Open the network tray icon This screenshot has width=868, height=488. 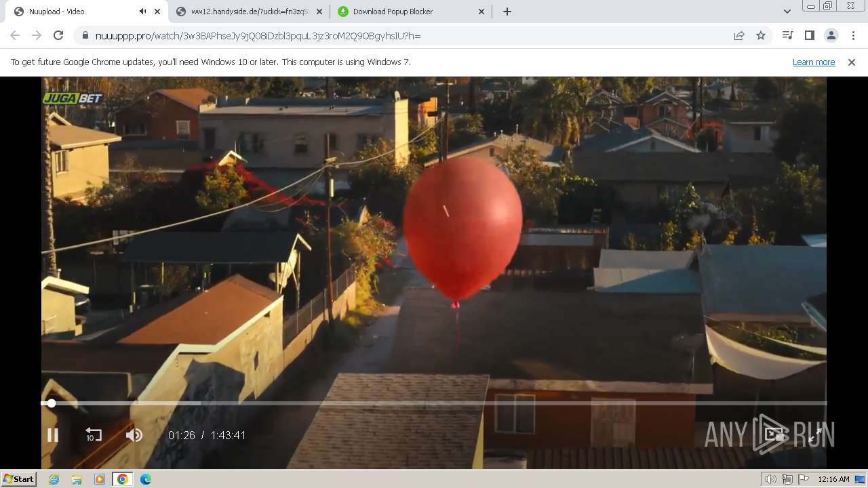pyautogui.click(x=787, y=479)
